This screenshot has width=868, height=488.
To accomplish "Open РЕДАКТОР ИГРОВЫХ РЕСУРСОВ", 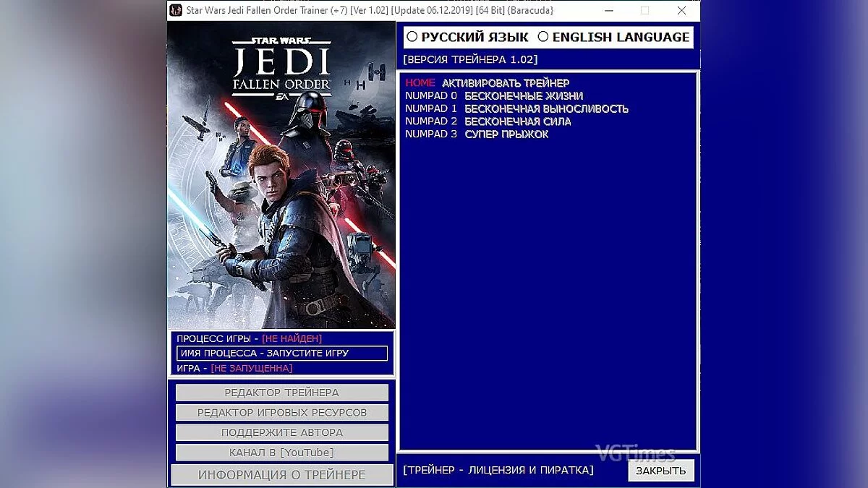I will (x=281, y=412).
